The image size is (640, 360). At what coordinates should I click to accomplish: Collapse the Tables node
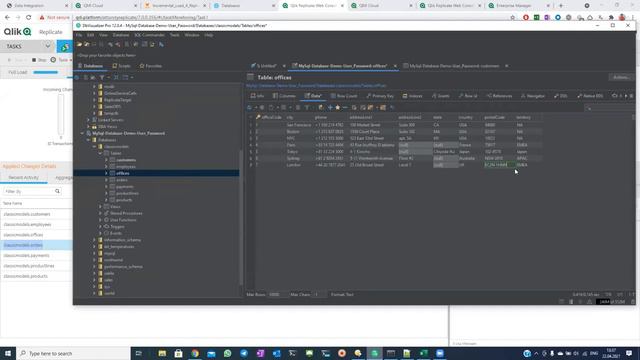tap(100, 153)
